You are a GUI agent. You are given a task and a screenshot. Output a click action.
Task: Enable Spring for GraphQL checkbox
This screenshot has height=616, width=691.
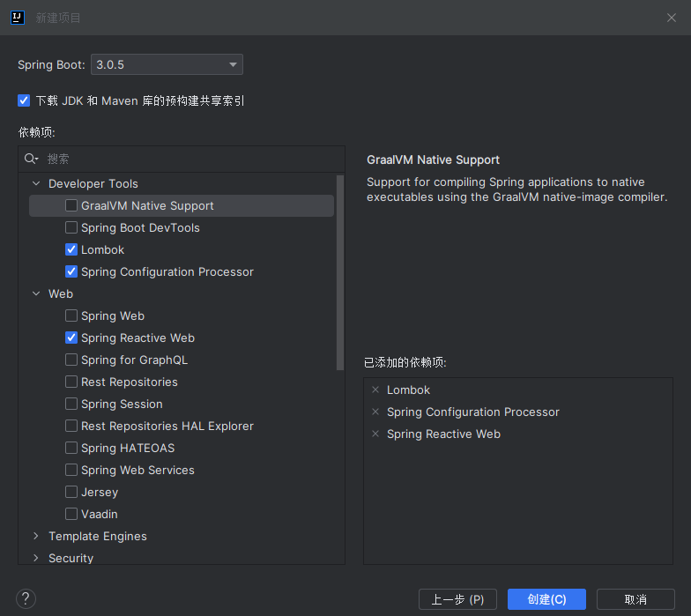71,360
